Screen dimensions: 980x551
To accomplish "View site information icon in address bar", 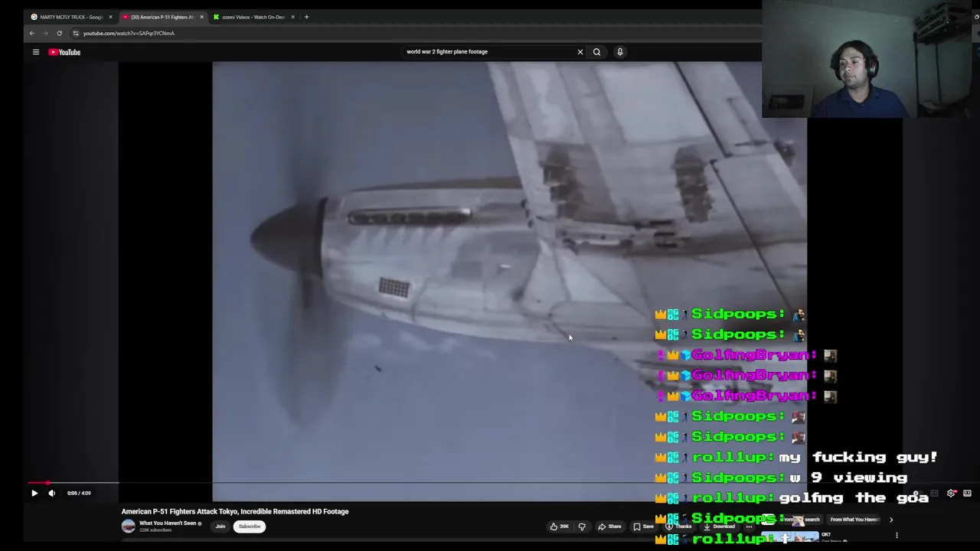I will click(x=76, y=33).
